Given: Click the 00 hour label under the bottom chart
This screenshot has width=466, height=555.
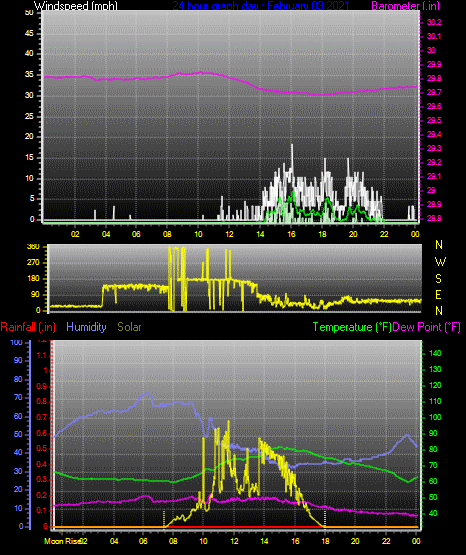Looking at the screenshot, I should [416, 541].
